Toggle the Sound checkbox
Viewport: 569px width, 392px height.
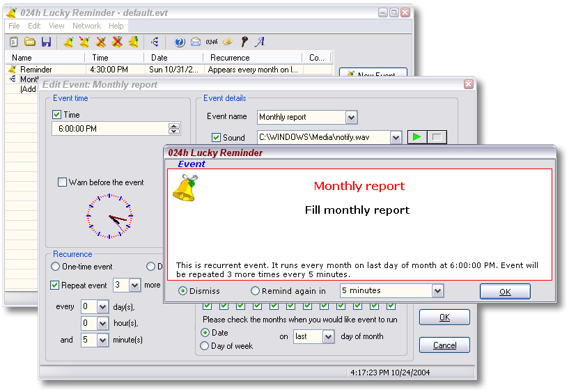pos(216,137)
